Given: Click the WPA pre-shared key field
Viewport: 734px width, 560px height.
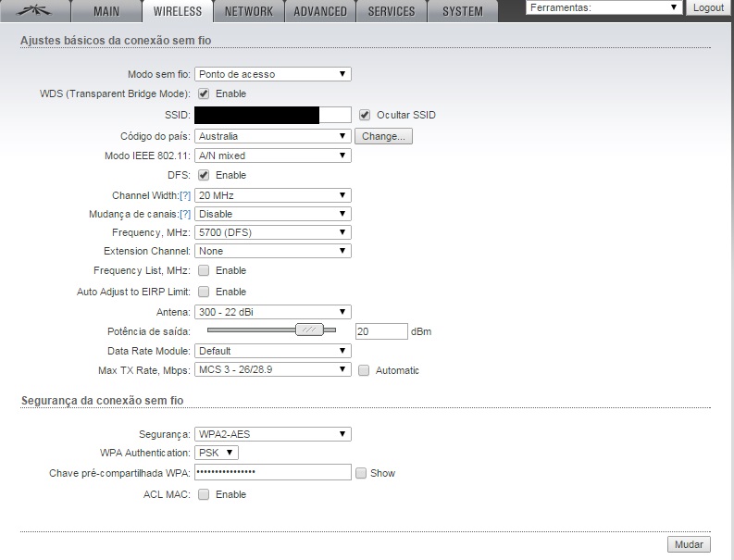Looking at the screenshot, I should pyautogui.click(x=273, y=472).
